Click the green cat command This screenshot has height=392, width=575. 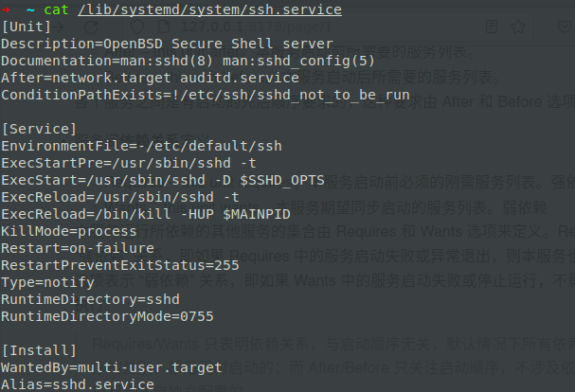[x=56, y=9]
